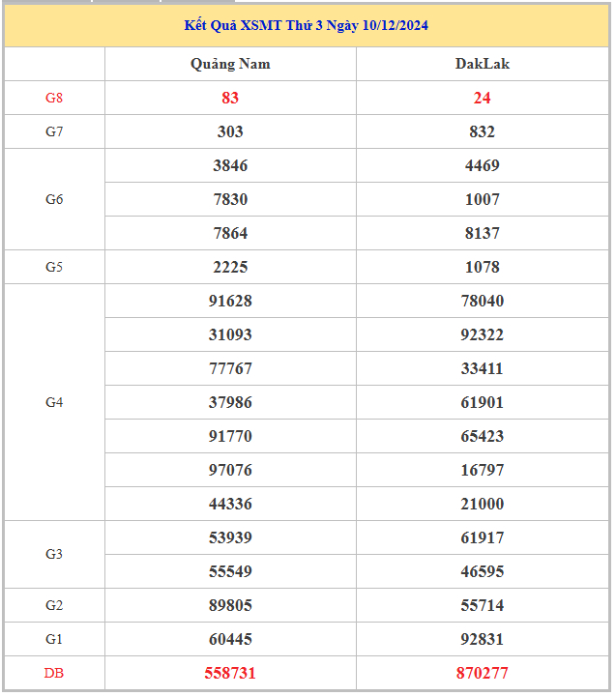
Task: Select the DakLak column header
Action: pos(482,64)
